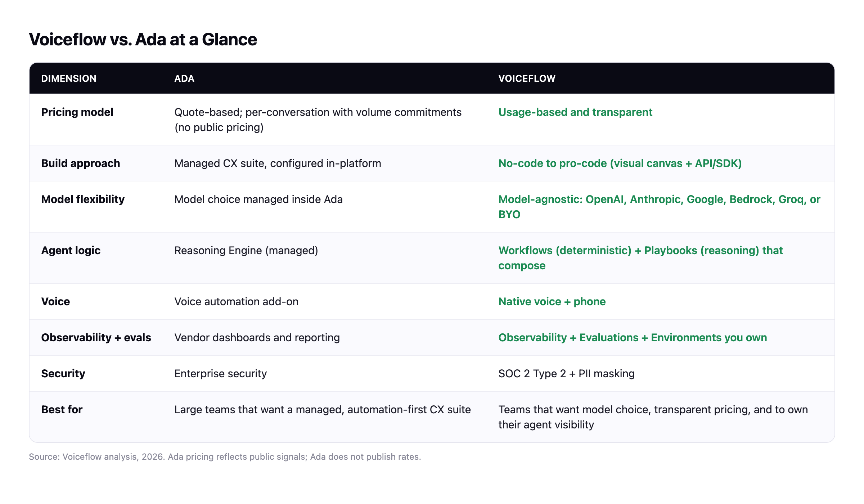Image resolution: width=864 pixels, height=504 pixels.
Task: Select the DIMENSION column header
Action: tap(69, 78)
